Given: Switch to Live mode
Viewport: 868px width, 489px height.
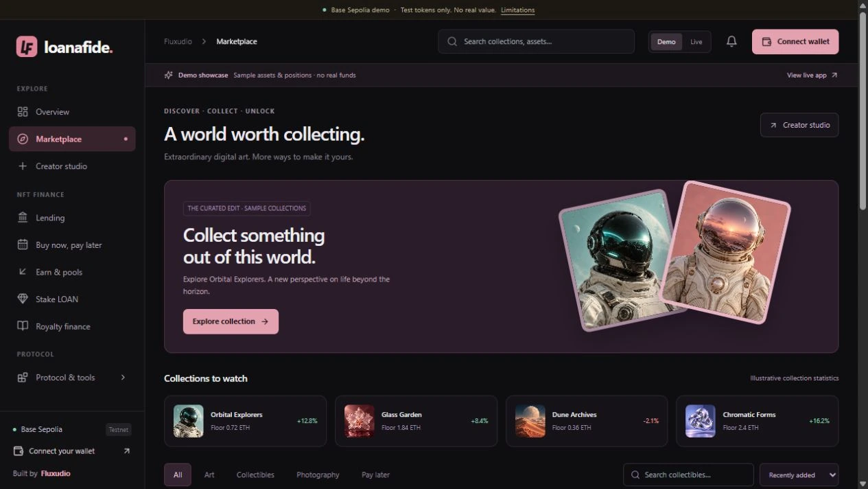Looking at the screenshot, I should (x=696, y=42).
